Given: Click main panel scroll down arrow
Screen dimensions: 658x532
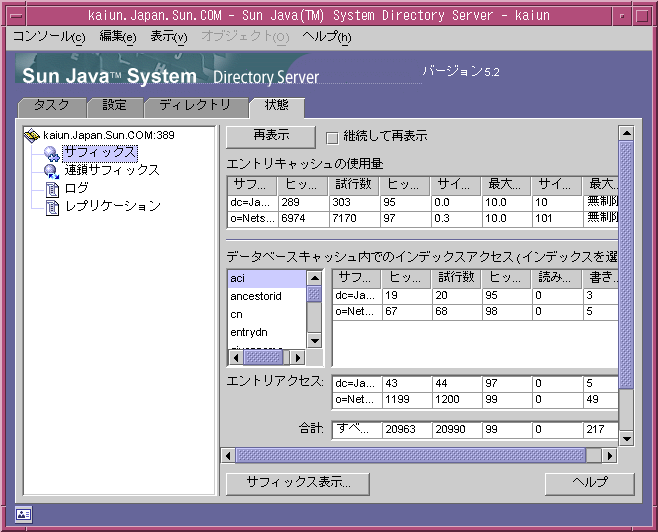Looking at the screenshot, I should coord(627,439).
